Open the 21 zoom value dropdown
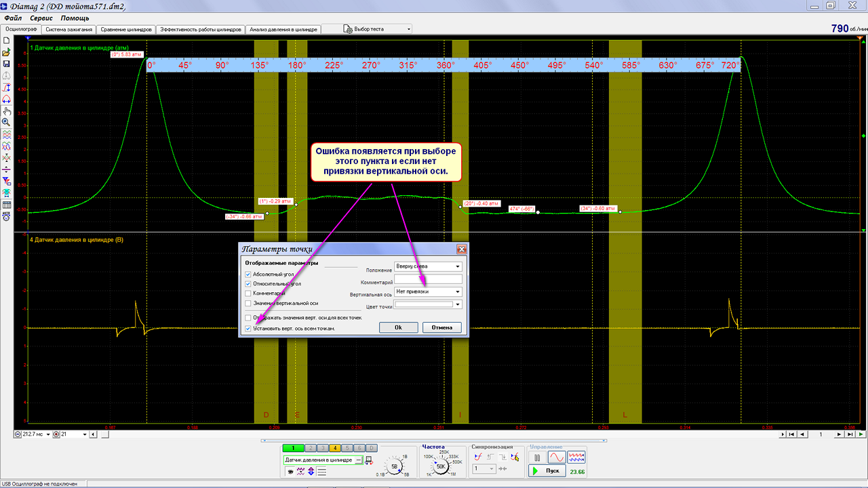This screenshot has width=868, height=488. click(84, 434)
